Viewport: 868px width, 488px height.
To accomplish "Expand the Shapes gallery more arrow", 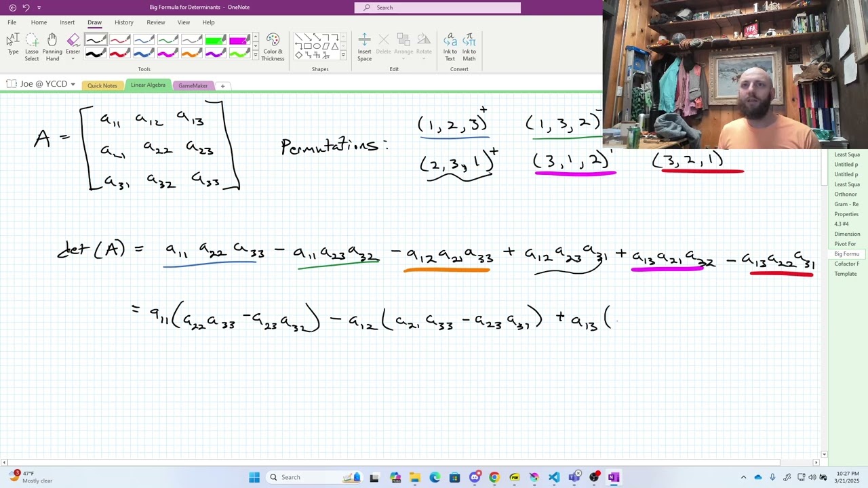I will click(343, 55).
